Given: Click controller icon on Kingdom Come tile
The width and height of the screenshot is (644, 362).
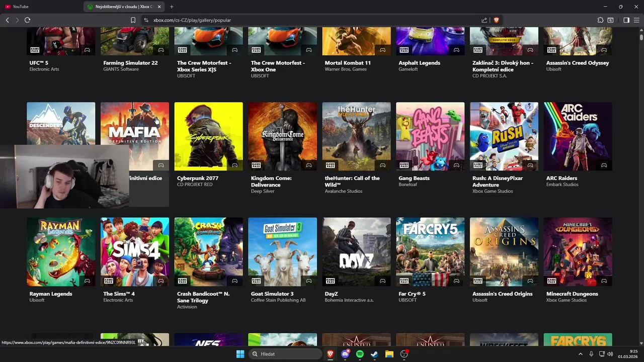Looking at the screenshot, I should point(308,165).
